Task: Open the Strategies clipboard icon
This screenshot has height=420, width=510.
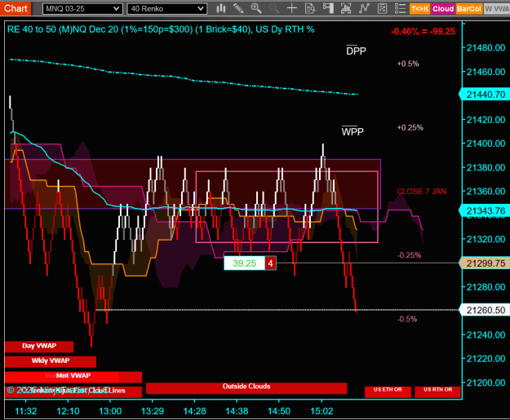Action: click(382, 8)
